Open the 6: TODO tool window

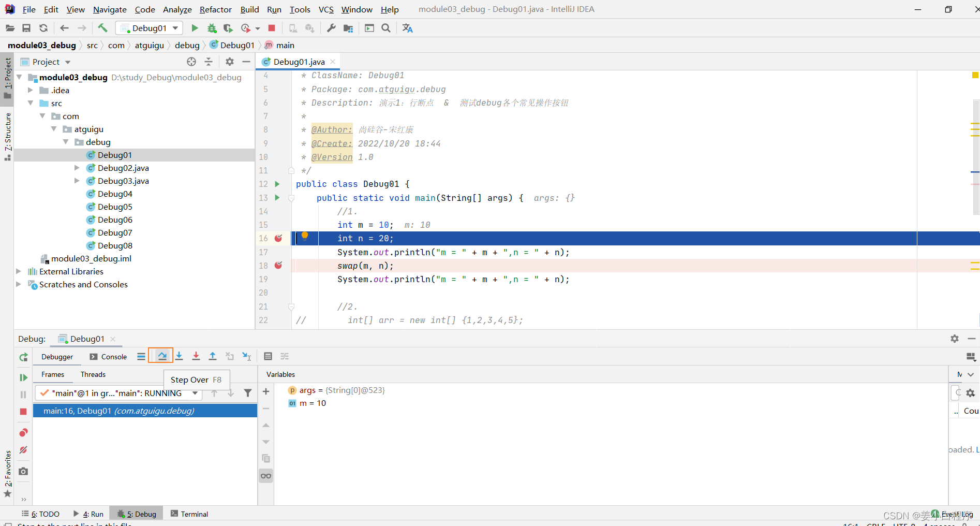41,514
